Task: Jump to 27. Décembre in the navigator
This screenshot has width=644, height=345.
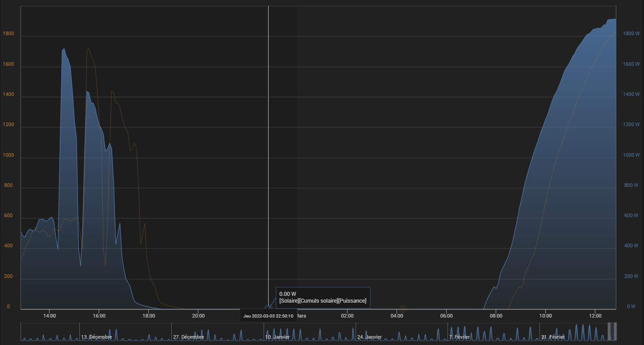Action: [188, 337]
